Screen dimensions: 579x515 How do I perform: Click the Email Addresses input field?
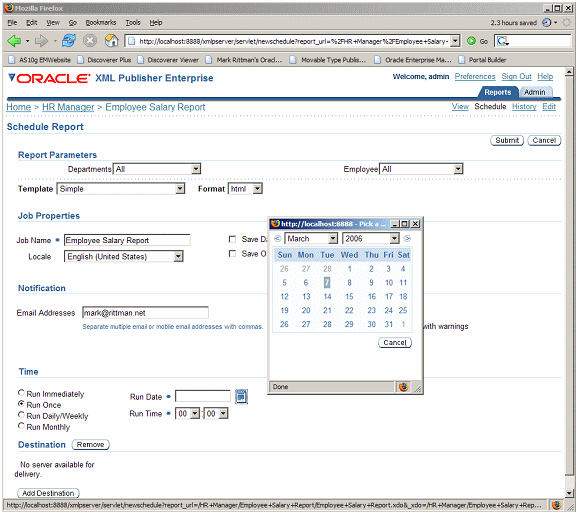tap(145, 313)
